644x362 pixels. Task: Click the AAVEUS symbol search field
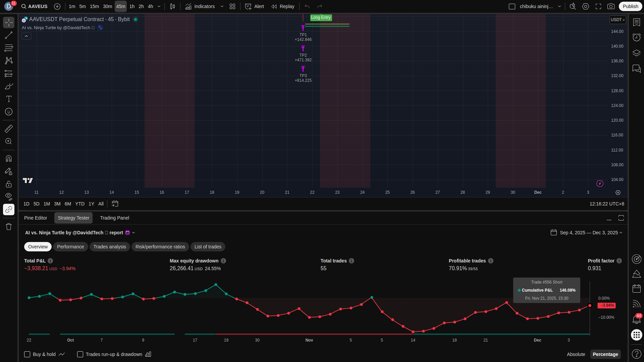point(35,6)
